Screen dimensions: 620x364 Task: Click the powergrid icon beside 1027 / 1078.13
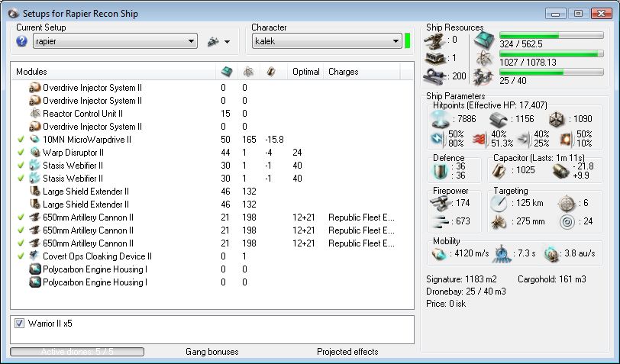pyautogui.click(x=484, y=59)
